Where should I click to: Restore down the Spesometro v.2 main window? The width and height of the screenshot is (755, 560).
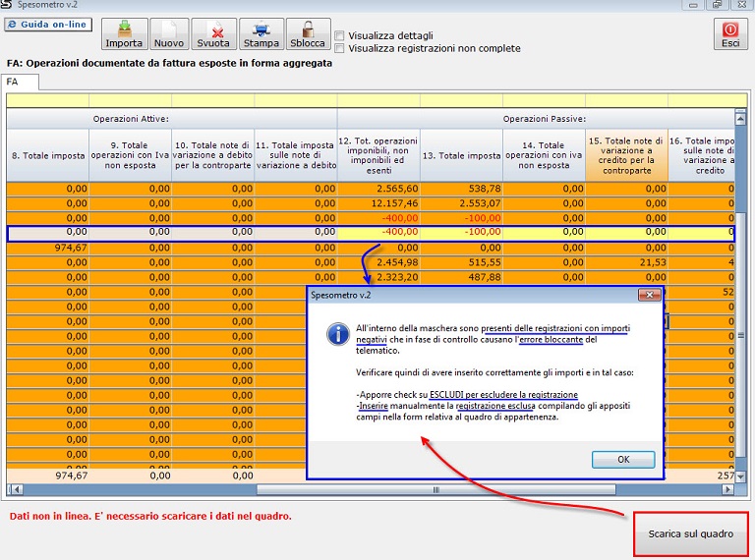point(718,5)
